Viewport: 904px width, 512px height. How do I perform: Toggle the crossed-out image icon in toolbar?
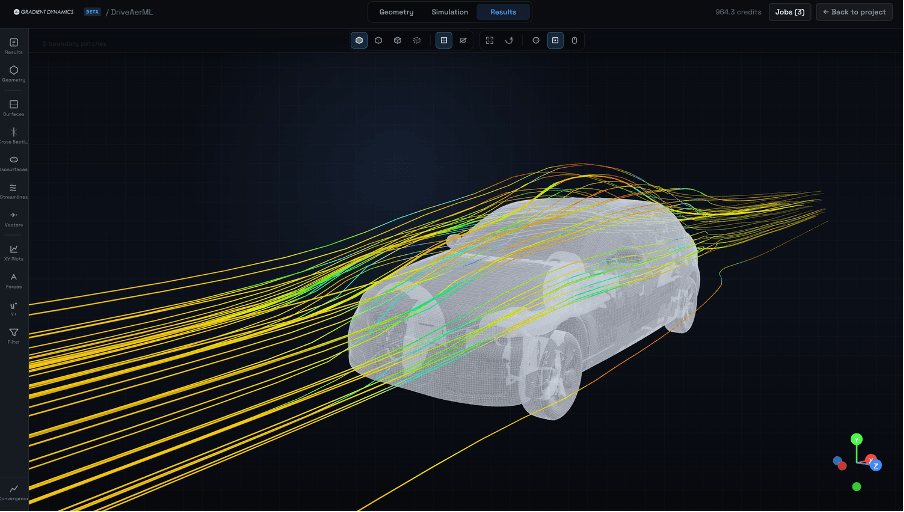pyautogui.click(x=463, y=40)
